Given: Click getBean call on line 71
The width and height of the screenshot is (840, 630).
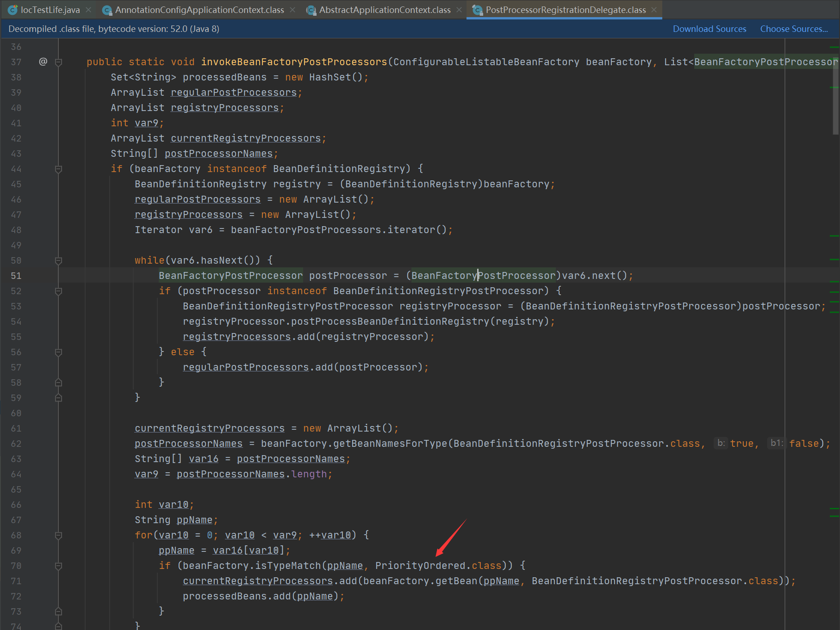Looking at the screenshot, I should click(x=456, y=581).
